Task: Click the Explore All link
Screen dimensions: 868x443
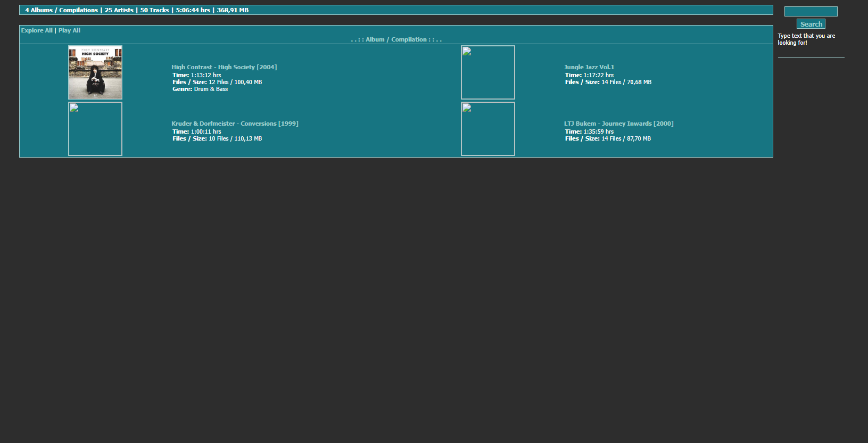Action: [37, 30]
